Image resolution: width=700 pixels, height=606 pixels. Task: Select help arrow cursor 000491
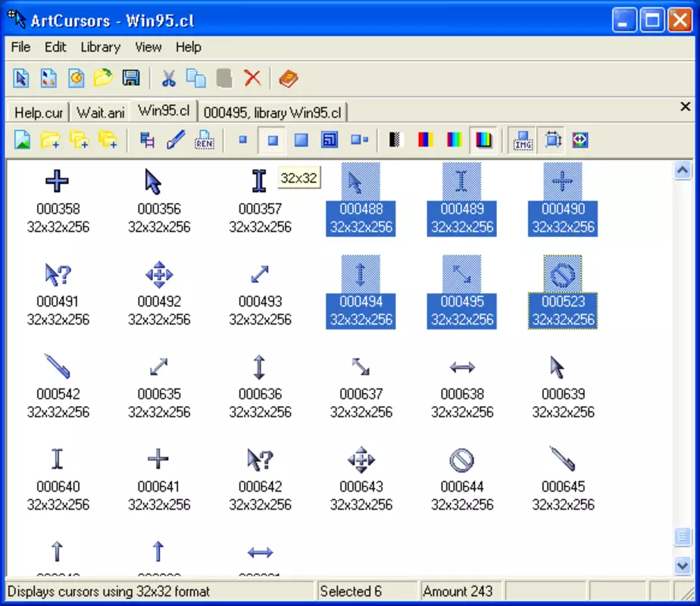[58, 274]
